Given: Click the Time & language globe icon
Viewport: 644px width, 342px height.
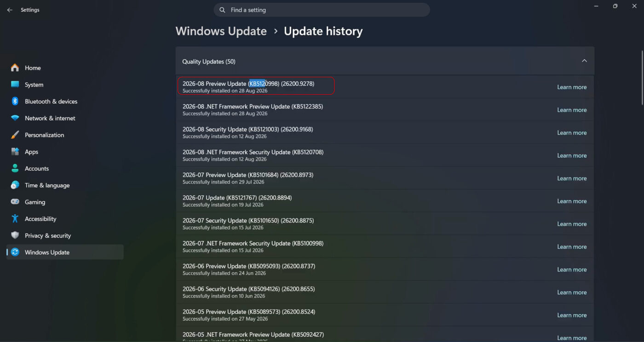Looking at the screenshot, I should pos(15,185).
